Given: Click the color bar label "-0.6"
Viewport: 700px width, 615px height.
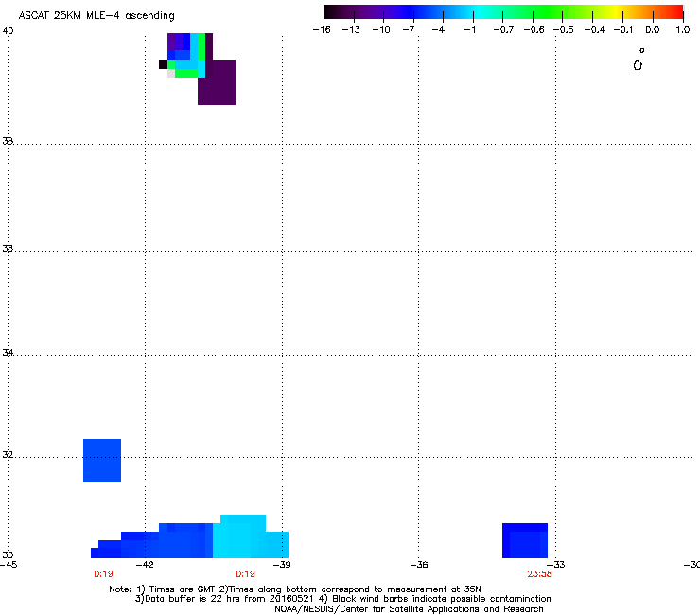Looking at the screenshot, I should [x=534, y=30].
